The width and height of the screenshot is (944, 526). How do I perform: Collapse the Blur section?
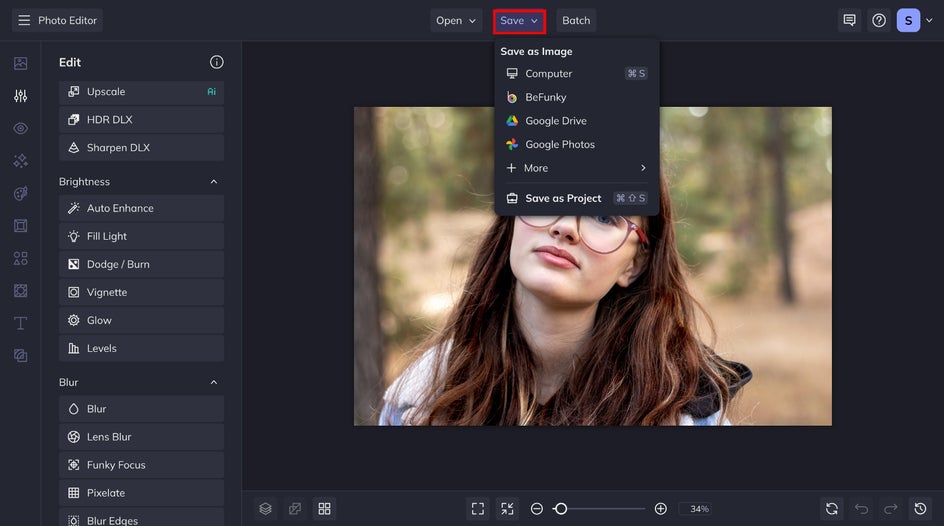(x=213, y=383)
